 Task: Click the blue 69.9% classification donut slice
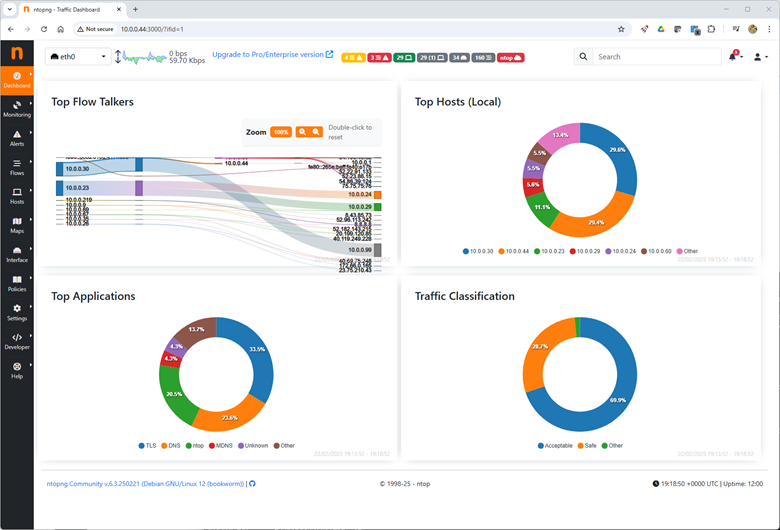click(618, 400)
